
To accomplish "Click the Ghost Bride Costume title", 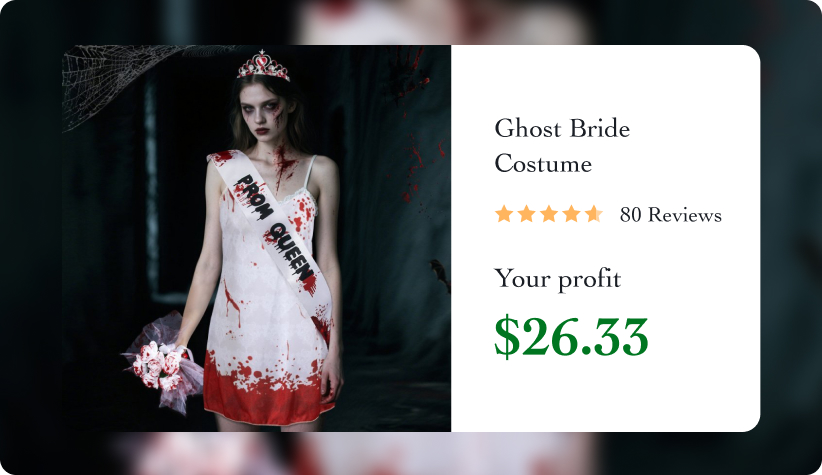I will 562,146.
